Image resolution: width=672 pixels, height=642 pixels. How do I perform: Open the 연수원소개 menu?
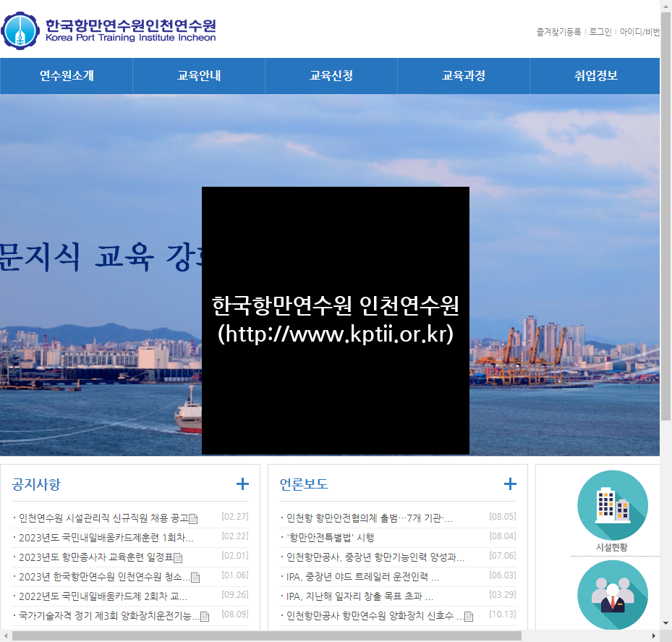tap(67, 76)
